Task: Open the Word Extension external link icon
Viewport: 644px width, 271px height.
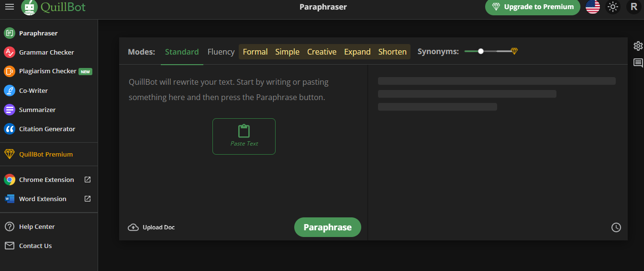Action: [88, 198]
